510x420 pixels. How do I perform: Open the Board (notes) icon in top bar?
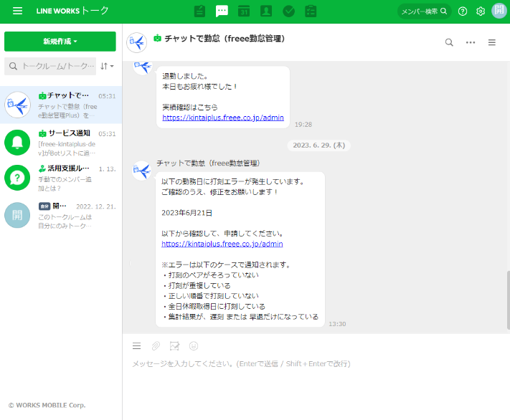pyautogui.click(x=199, y=11)
